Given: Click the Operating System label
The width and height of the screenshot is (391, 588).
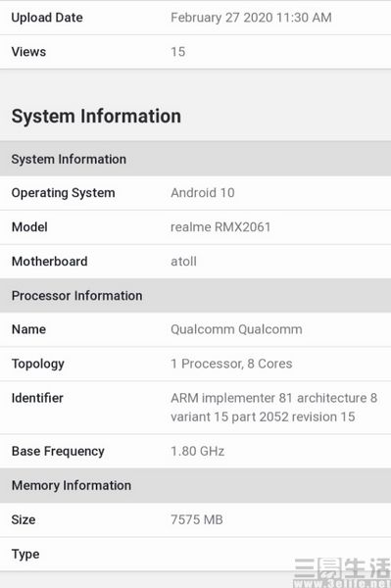Looking at the screenshot, I should (x=63, y=193).
